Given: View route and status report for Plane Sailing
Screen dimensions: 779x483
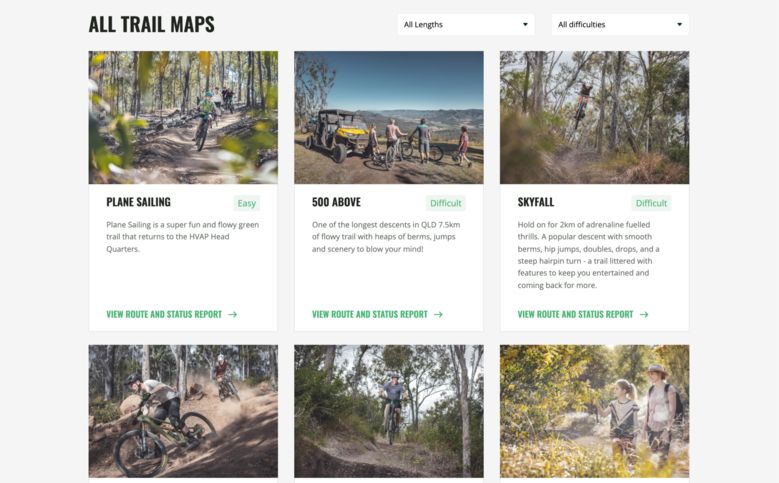Looking at the screenshot, I should (x=164, y=315).
